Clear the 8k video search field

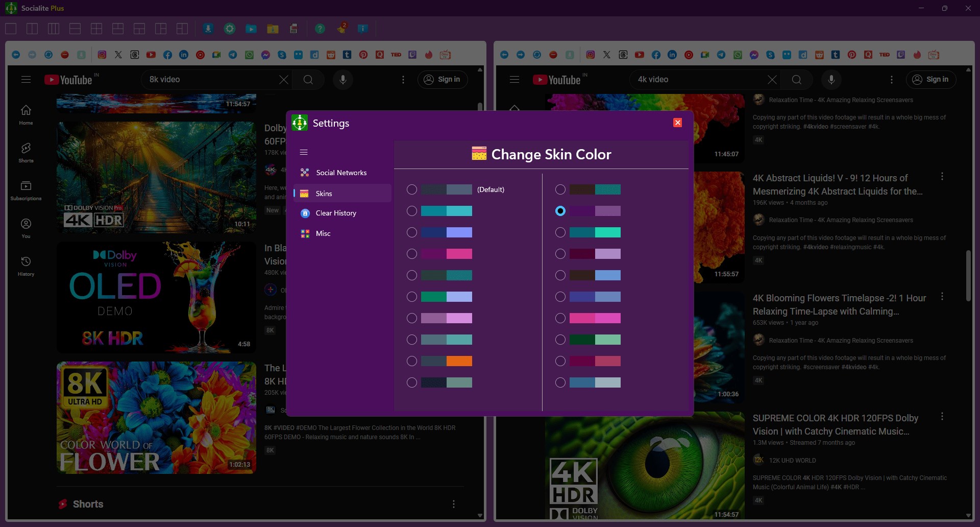click(284, 79)
